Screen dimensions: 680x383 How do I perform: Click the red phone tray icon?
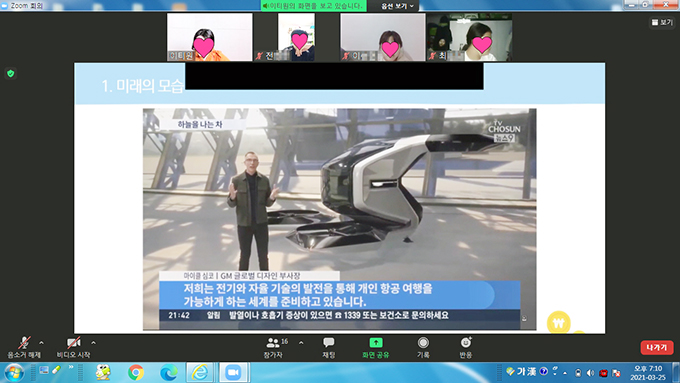click(603, 373)
